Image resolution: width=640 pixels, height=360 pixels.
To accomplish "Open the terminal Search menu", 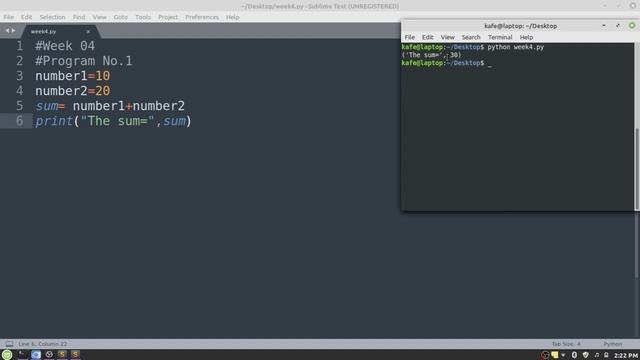I will 471,37.
